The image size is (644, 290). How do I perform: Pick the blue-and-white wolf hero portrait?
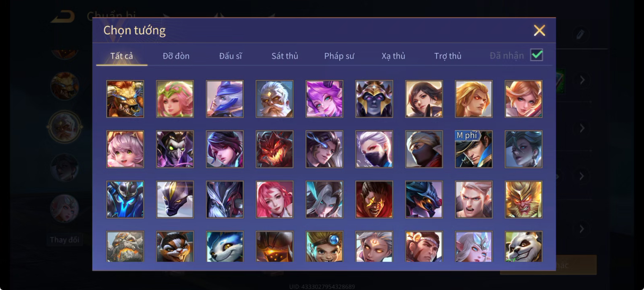(x=225, y=246)
